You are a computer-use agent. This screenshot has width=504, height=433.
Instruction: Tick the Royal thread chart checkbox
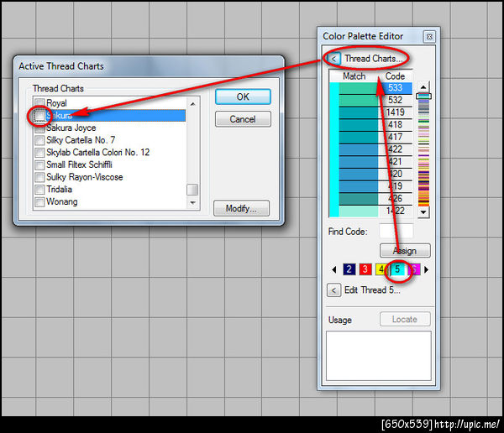tap(39, 103)
